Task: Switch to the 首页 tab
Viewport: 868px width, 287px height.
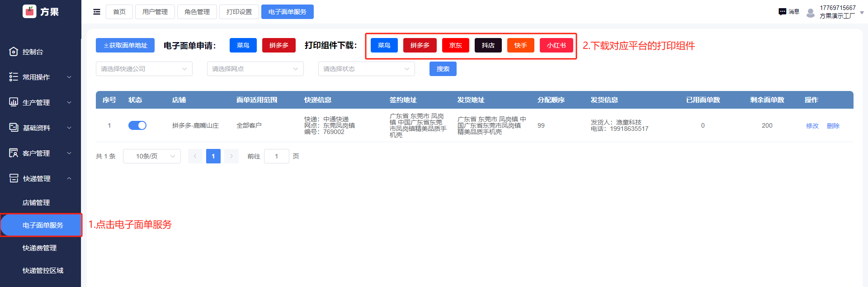Action: coord(119,12)
